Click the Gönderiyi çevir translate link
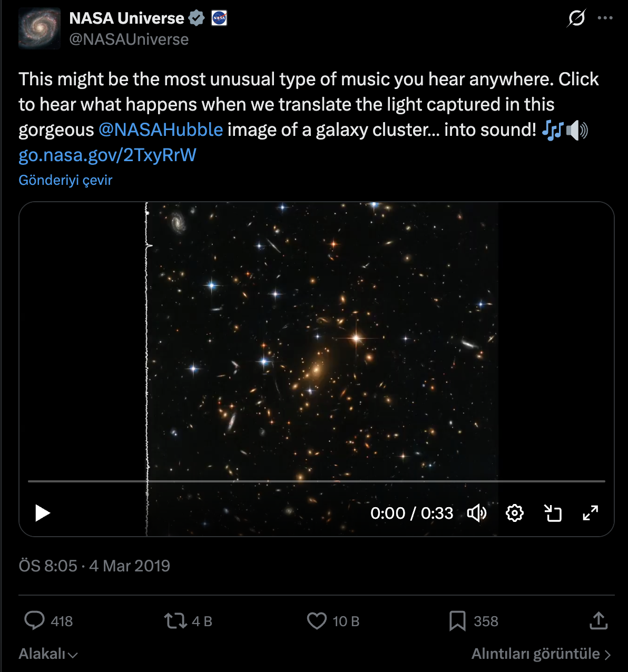Screen dimensions: 628x672 coord(65,180)
